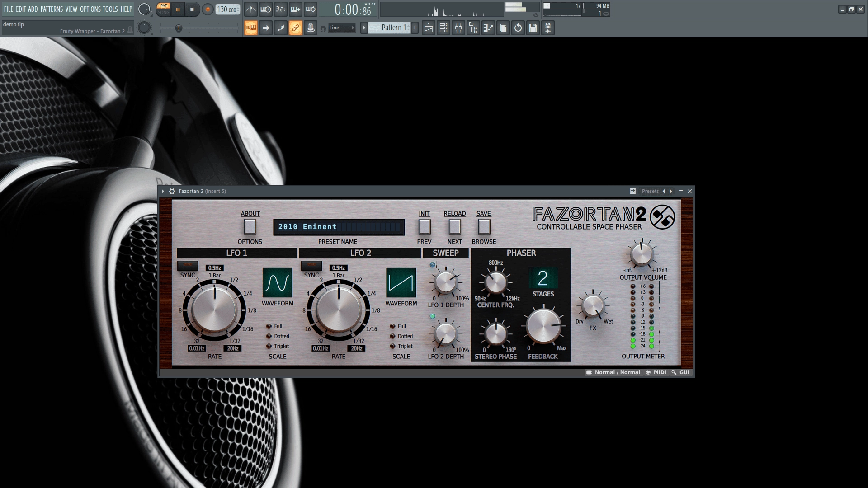This screenshot has height=488, width=868.
Task: Open the playlist view icon
Action: [x=429, y=28]
